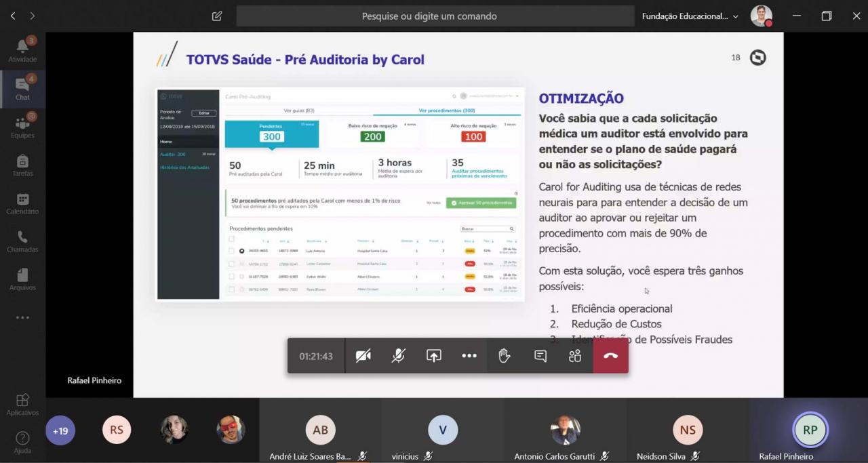
Task: Click Editar button in slide sidebar
Action: (204, 113)
